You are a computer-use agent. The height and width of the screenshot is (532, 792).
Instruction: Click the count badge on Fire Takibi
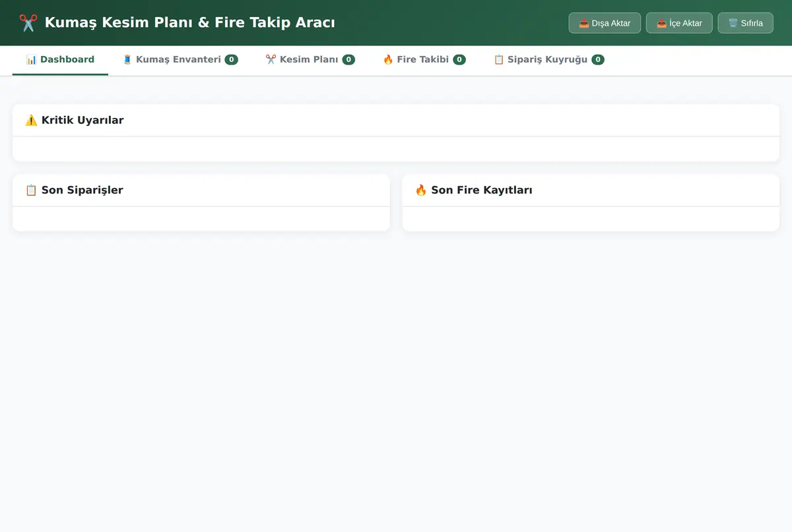tap(459, 59)
